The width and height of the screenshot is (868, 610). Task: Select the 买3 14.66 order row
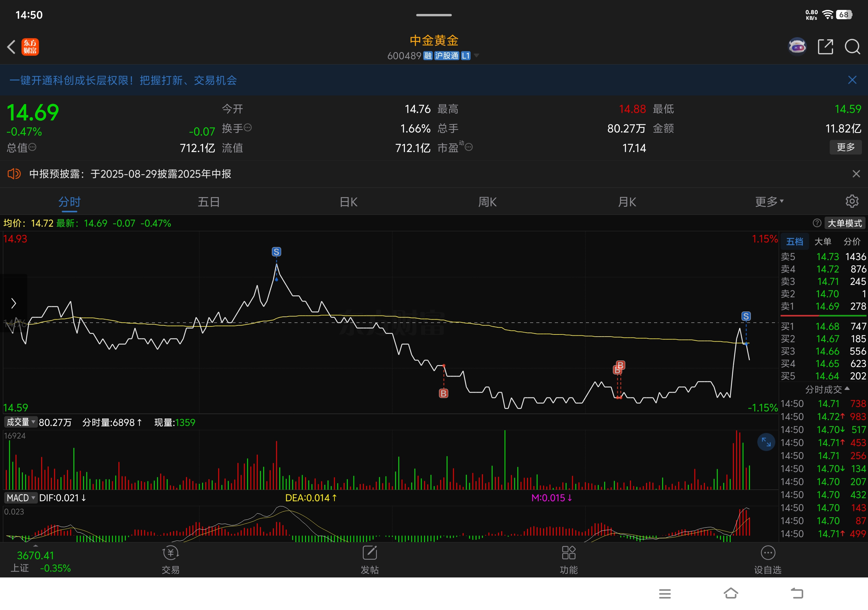pyautogui.click(x=823, y=351)
